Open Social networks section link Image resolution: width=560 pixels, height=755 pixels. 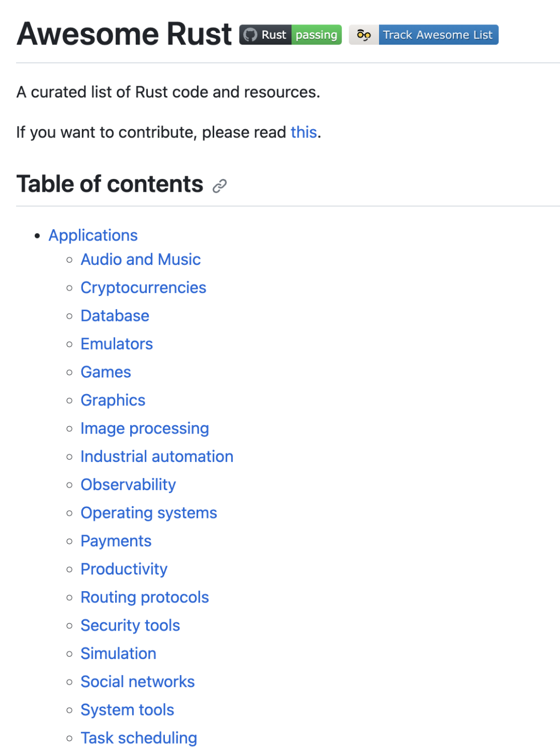(137, 681)
